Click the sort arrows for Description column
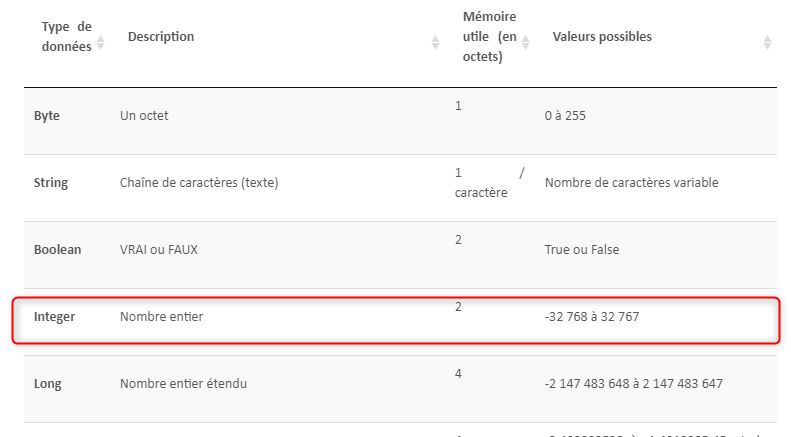 point(435,43)
